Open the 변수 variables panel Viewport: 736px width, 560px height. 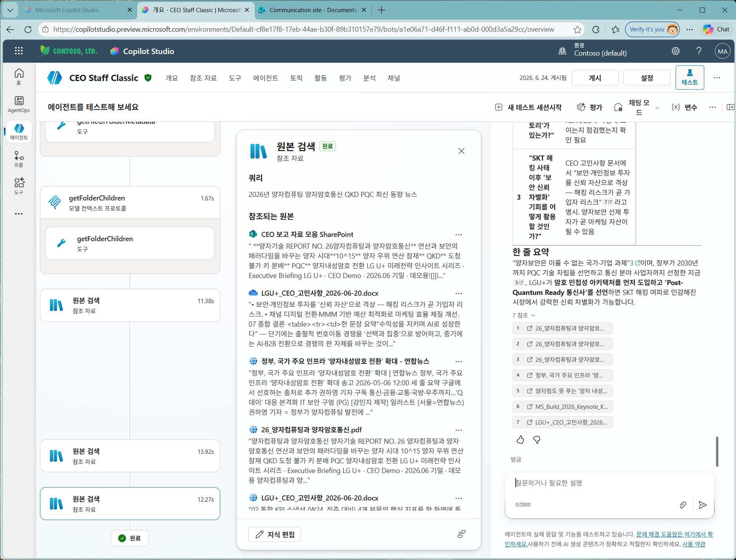[x=684, y=107]
